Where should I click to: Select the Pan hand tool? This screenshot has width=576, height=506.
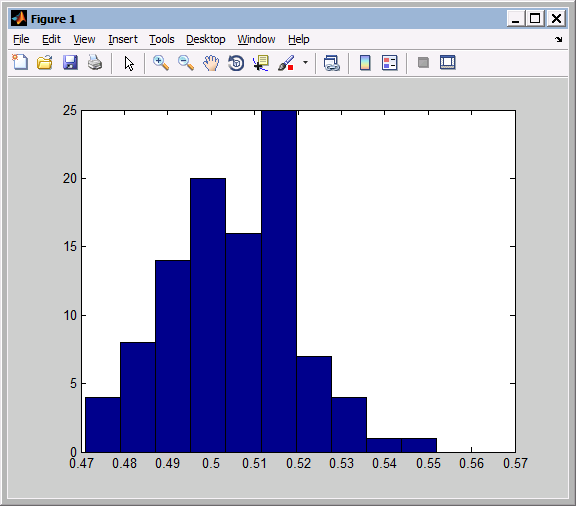[211, 63]
